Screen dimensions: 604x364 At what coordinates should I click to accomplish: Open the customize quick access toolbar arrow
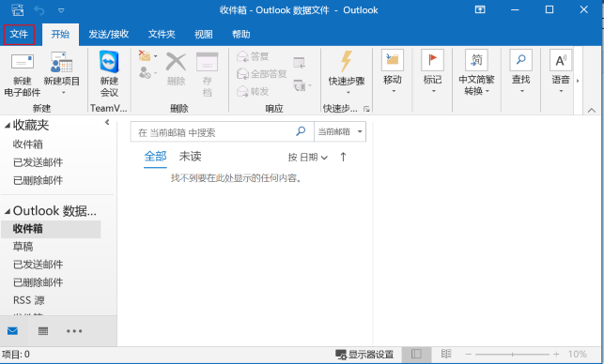(x=61, y=10)
